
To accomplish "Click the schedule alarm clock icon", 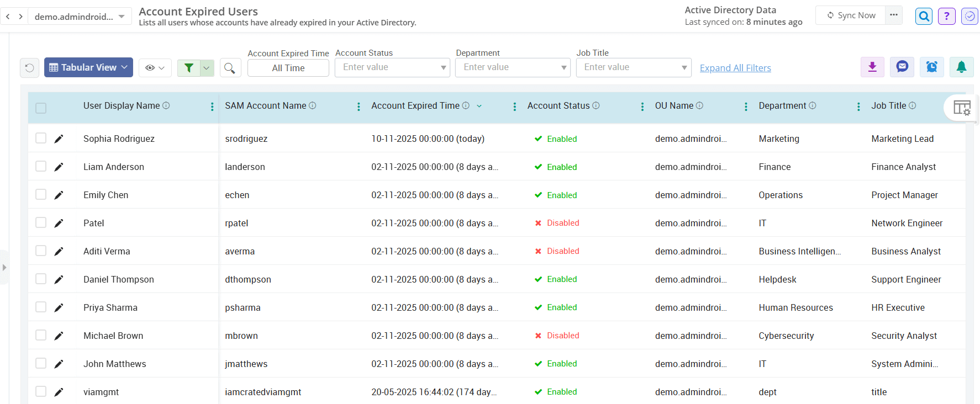I will 932,67.
